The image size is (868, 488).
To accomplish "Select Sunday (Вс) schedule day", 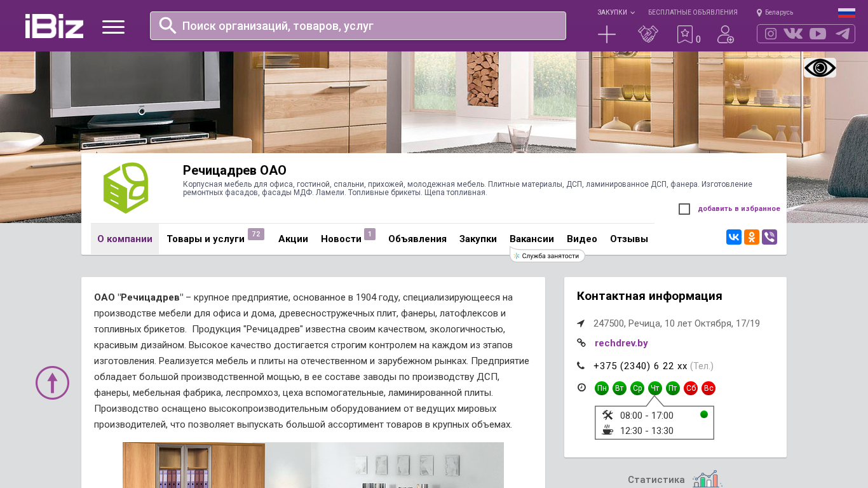I will [709, 388].
